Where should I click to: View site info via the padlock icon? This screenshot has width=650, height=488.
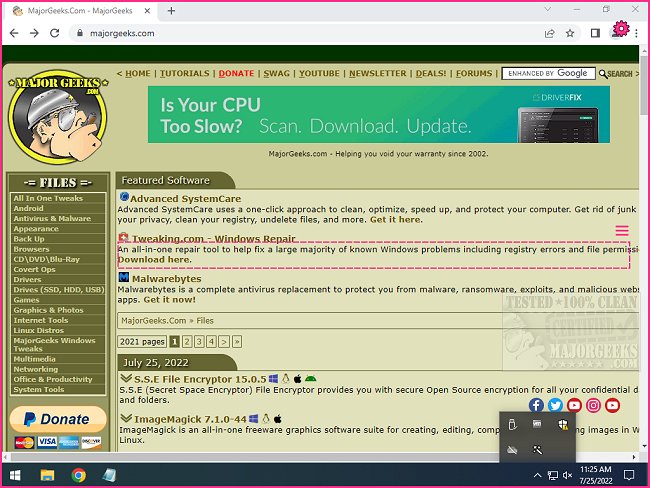80,33
